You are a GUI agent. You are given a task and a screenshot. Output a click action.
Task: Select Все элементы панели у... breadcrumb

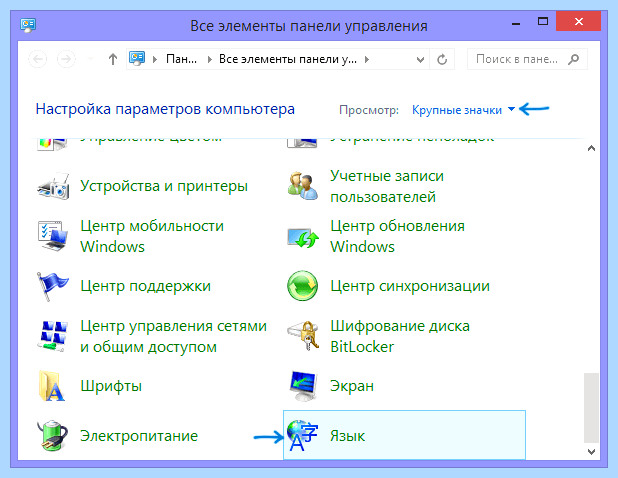[x=288, y=59]
